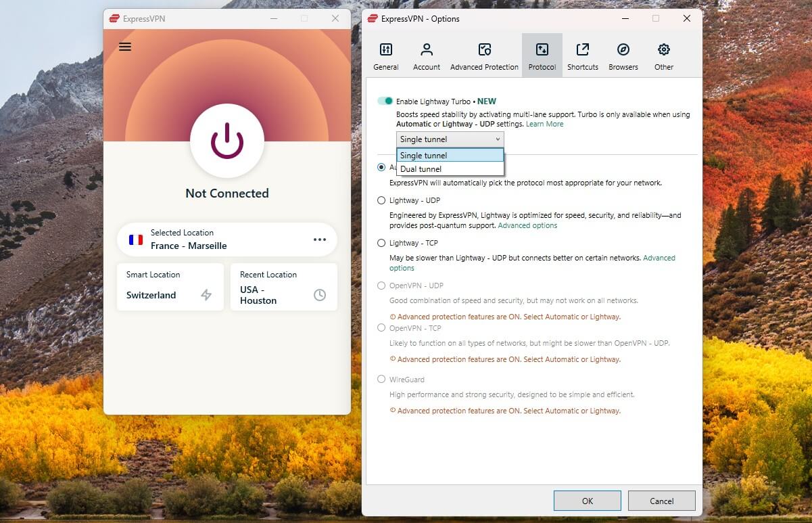Click the ExpressVPN logo in the Options title bar
Image resolution: width=812 pixels, height=523 pixels.
tap(373, 18)
